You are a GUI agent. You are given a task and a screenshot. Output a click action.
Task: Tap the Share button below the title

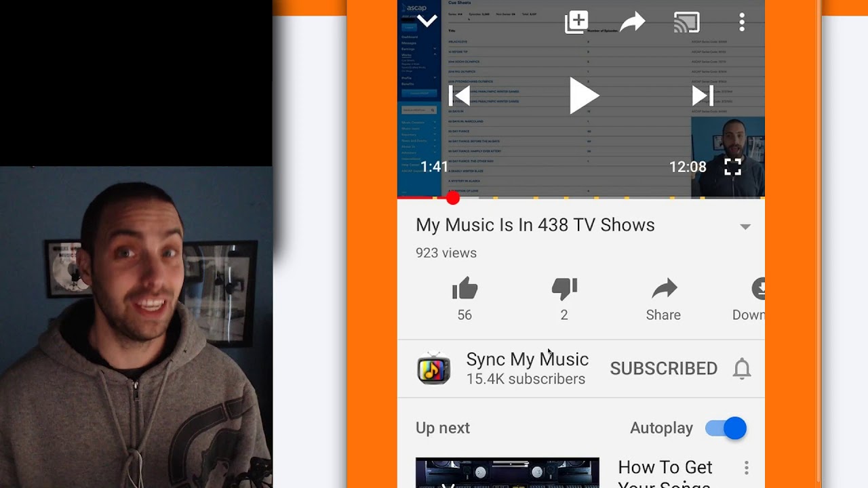click(x=663, y=300)
